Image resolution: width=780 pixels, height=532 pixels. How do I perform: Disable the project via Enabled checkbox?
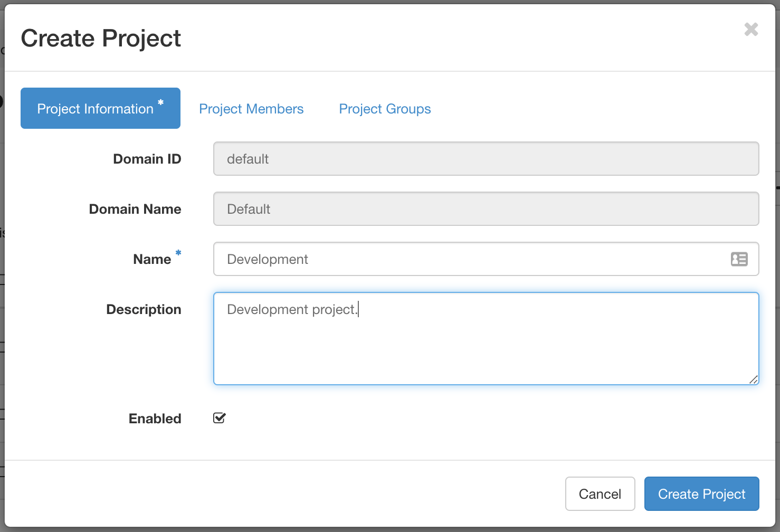(219, 418)
